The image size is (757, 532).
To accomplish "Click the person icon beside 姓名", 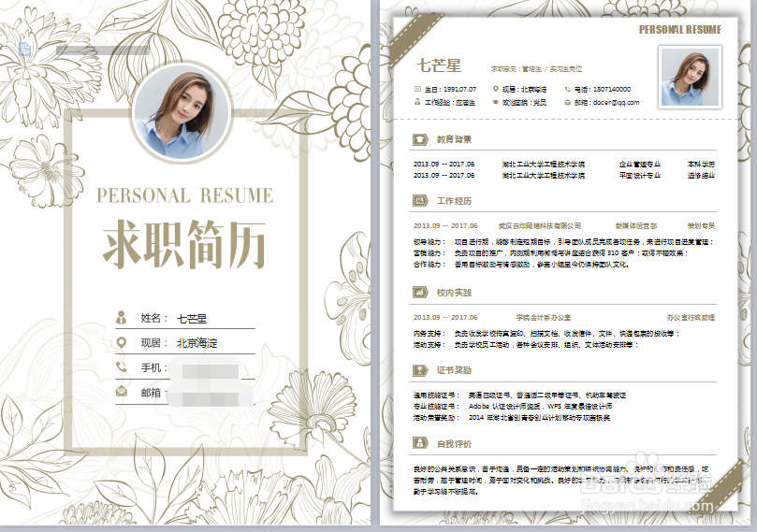I will click(122, 317).
